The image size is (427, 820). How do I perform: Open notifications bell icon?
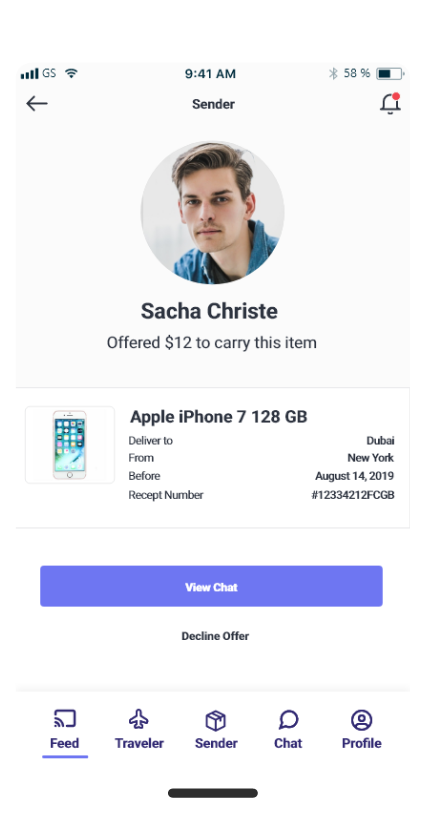coord(390,104)
